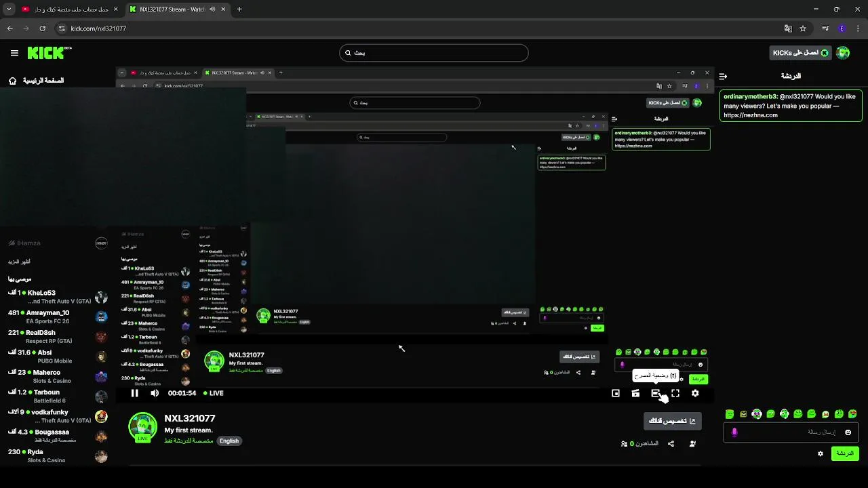Open vodkafunky recommended channel
868x488 pixels.
[x=58, y=416]
